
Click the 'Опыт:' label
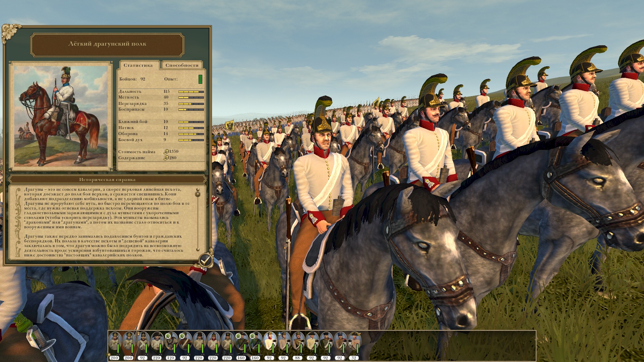(171, 79)
